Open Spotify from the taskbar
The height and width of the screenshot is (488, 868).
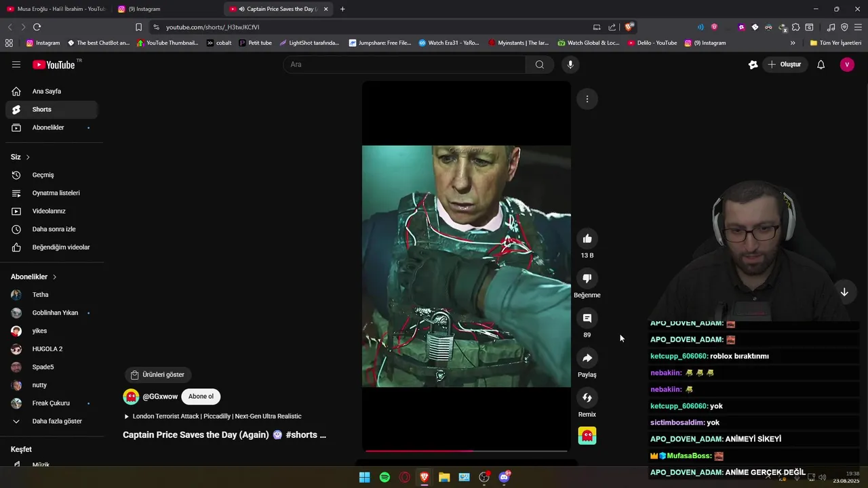384,477
